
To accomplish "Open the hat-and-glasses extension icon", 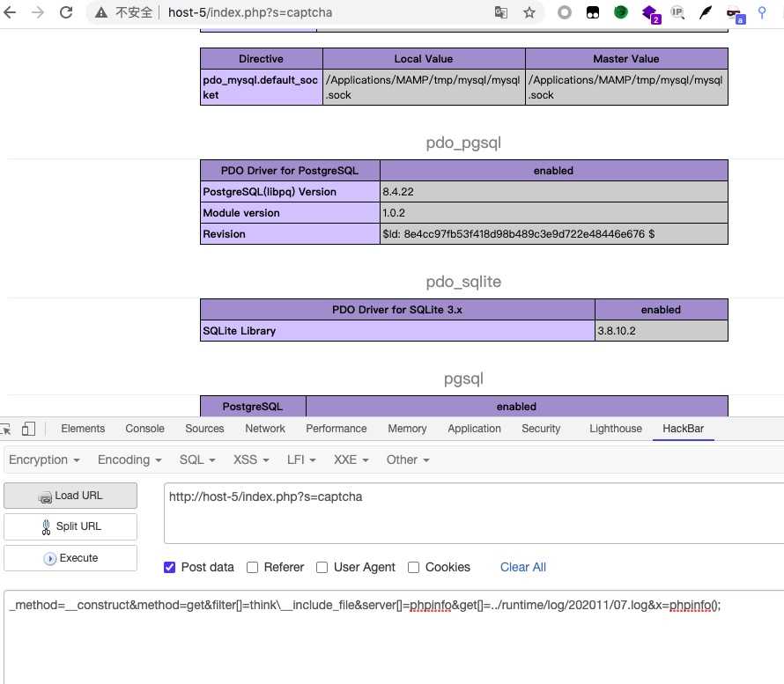I will 735,14.
